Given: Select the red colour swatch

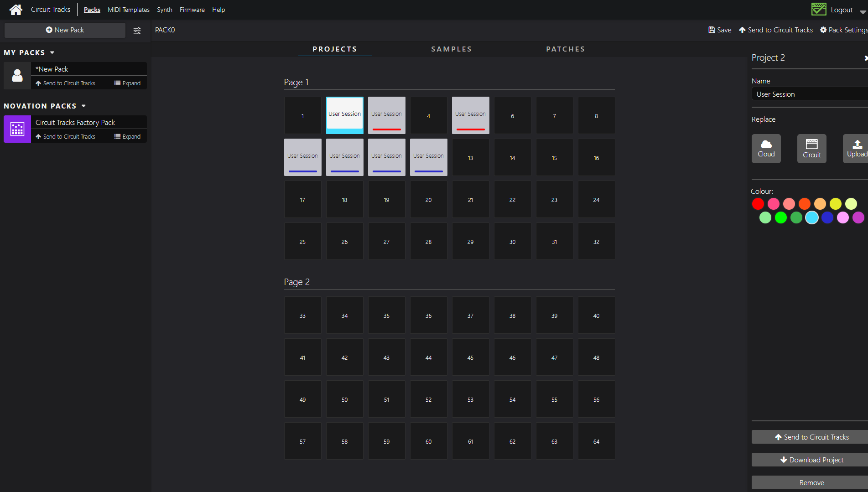Looking at the screenshot, I should [x=758, y=204].
